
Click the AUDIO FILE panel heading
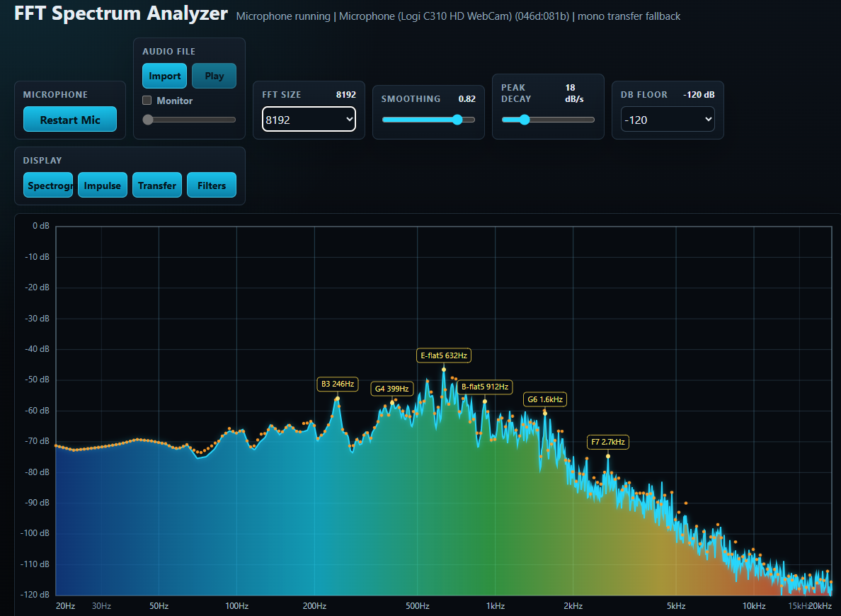(x=169, y=52)
